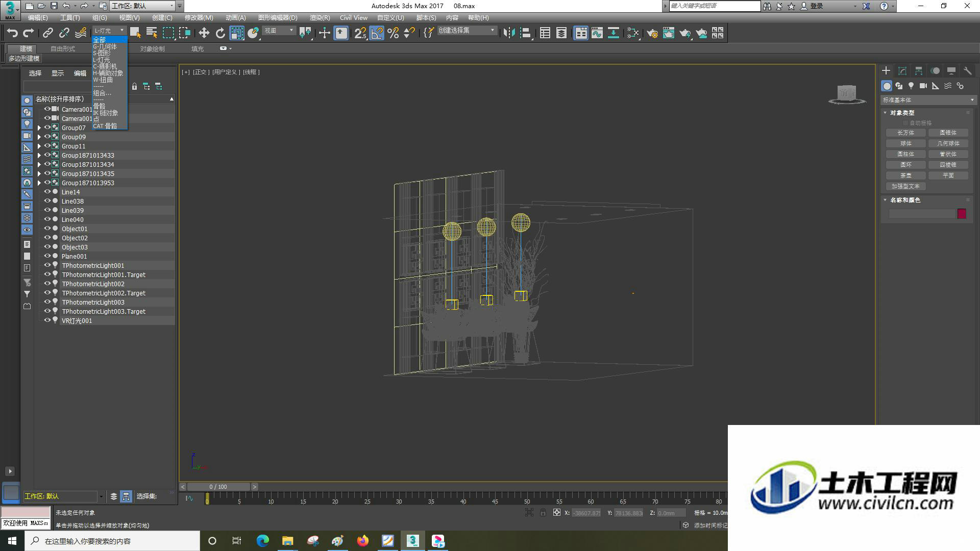The width and height of the screenshot is (980, 551).
Task: Click the Align tool icon
Action: click(x=525, y=33)
